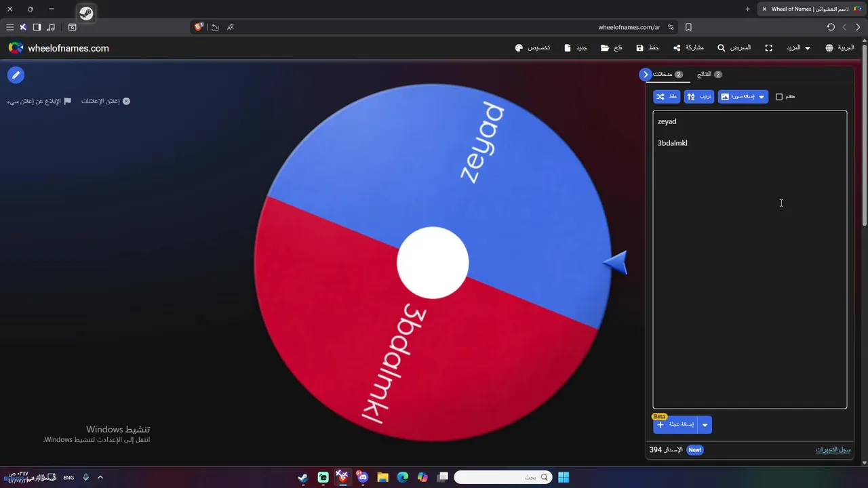Click the wheelofnames.com logo

[58, 48]
